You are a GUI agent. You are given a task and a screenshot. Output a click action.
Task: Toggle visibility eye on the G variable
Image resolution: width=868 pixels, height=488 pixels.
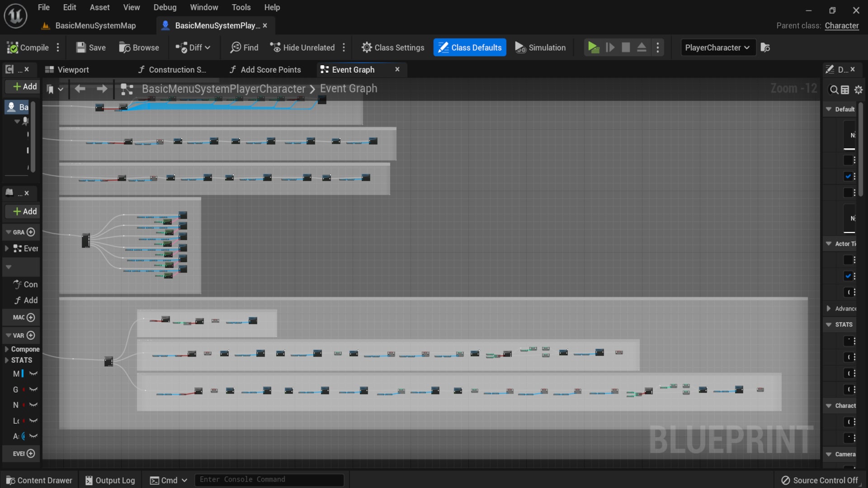[x=33, y=389]
